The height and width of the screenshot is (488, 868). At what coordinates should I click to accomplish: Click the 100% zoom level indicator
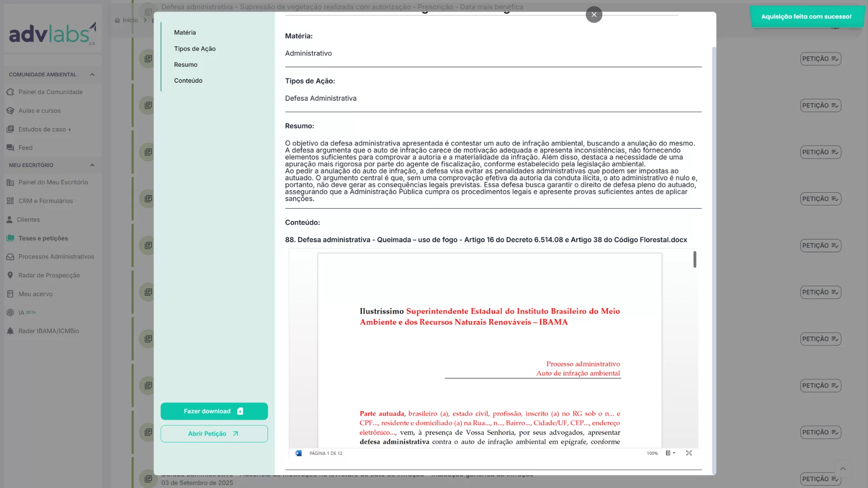(652, 453)
